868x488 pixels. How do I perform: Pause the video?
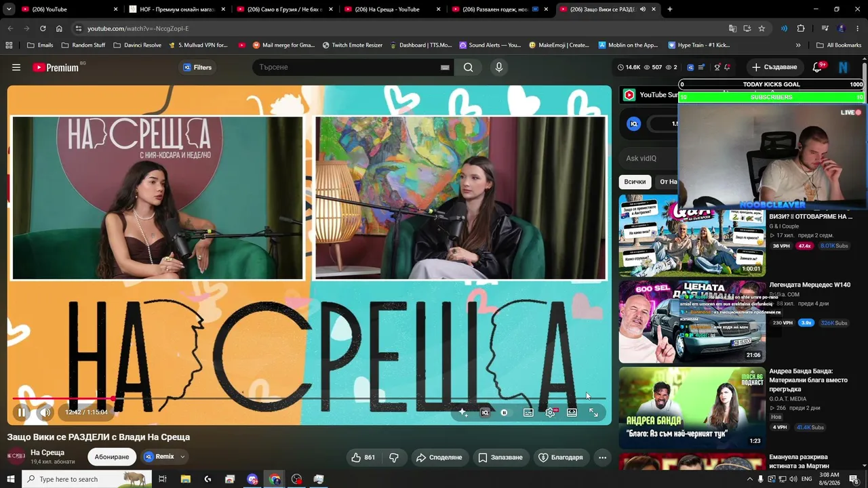tap(22, 412)
